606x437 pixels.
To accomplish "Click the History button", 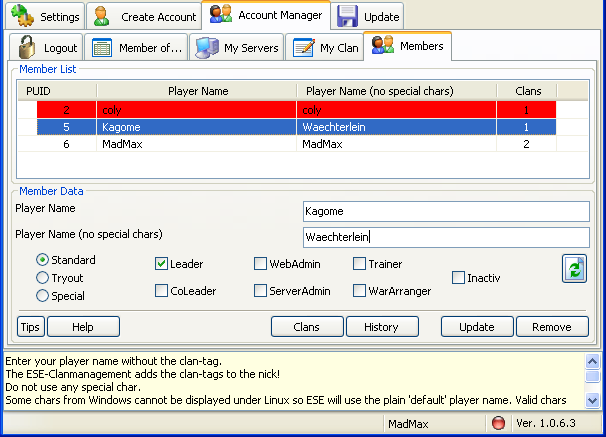I will point(382,327).
